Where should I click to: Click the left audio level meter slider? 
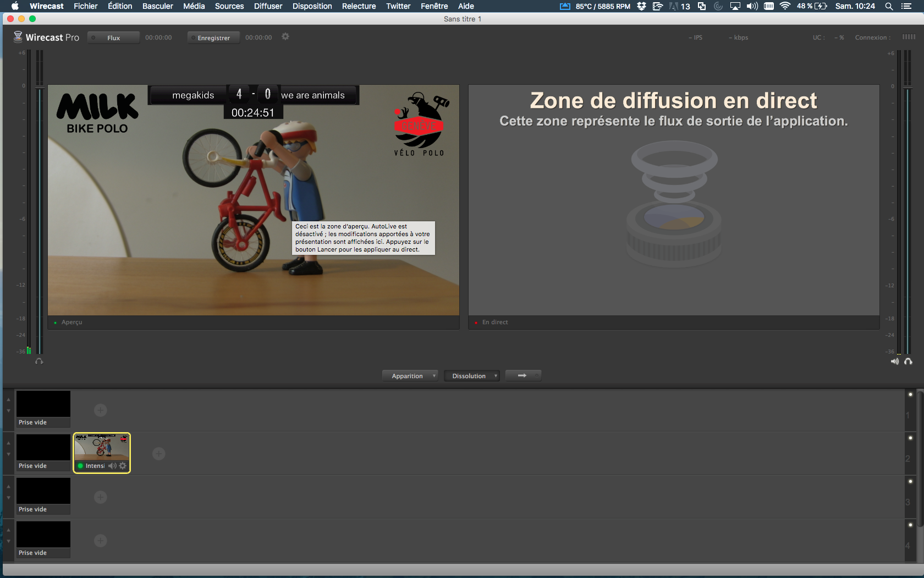point(40,87)
